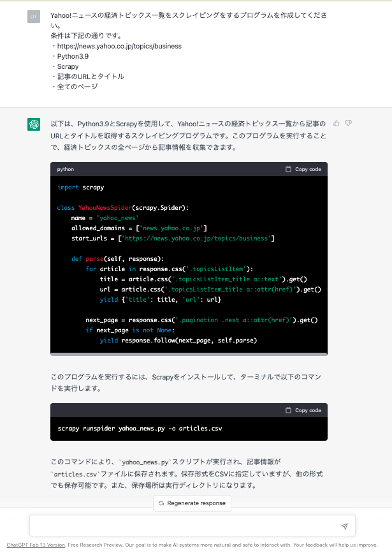This screenshot has width=392, height=553.
Task: Open the ChatGPT Feb 13 Version link
Action: 36,545
